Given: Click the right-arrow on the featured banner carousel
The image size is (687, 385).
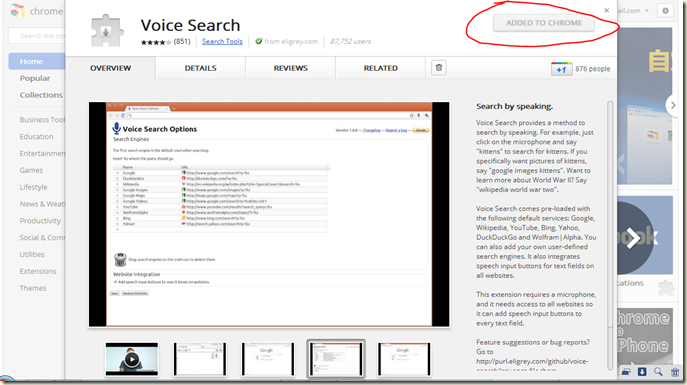Looking at the screenshot, I should point(673,105).
